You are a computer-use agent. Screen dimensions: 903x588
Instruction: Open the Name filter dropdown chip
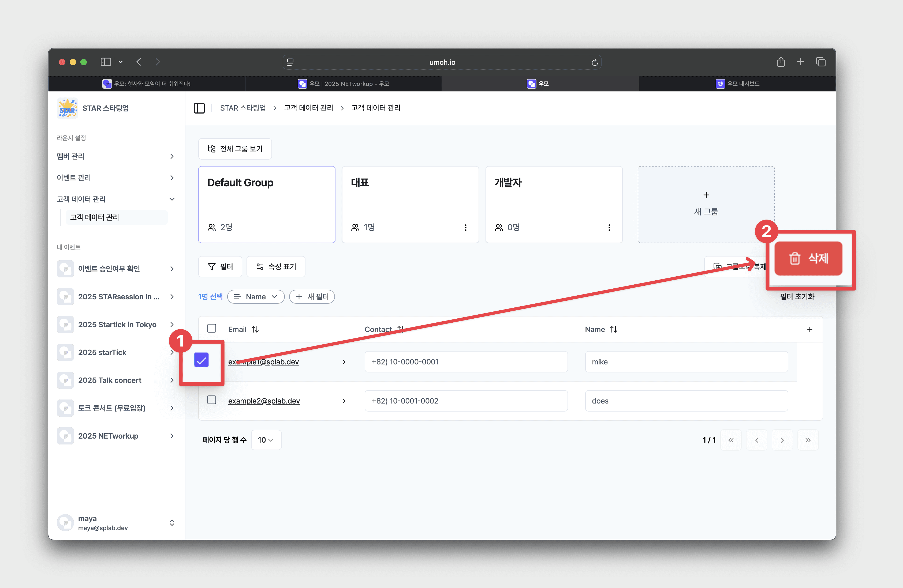[x=256, y=297]
